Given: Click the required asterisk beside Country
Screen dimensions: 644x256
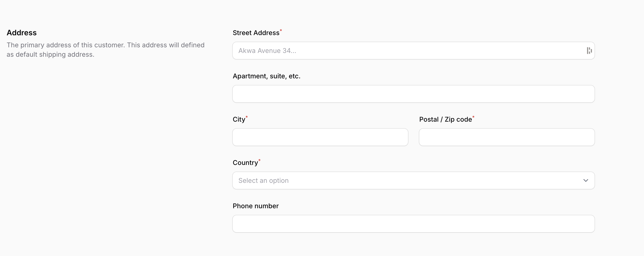Looking at the screenshot, I should [x=259, y=160].
